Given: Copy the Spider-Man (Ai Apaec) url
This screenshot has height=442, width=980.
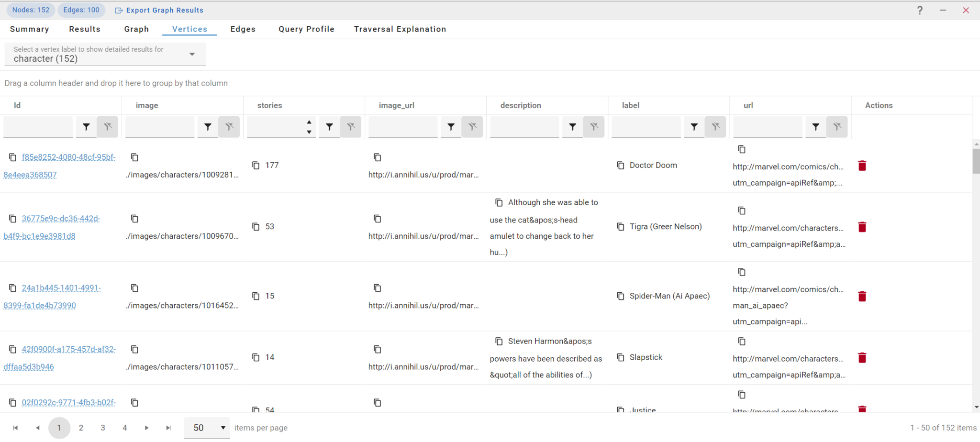Looking at the screenshot, I should [x=742, y=272].
